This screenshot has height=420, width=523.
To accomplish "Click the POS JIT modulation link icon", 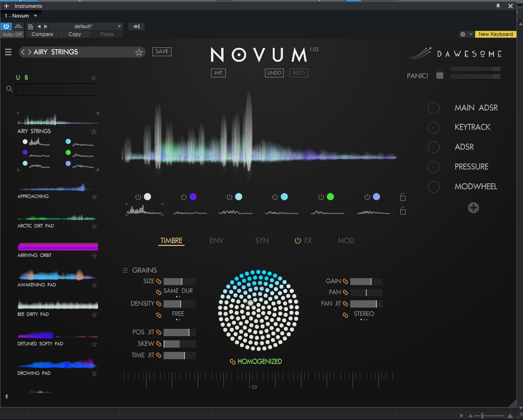I will [159, 332].
